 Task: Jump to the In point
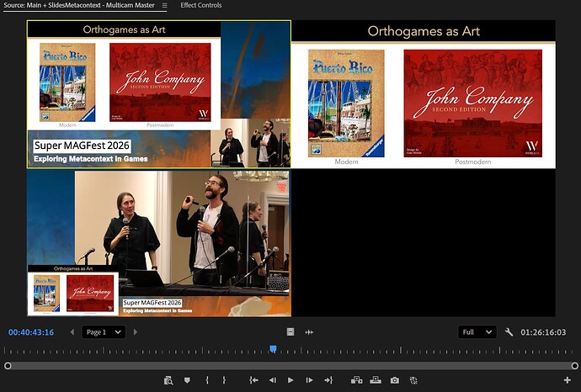coord(253,380)
